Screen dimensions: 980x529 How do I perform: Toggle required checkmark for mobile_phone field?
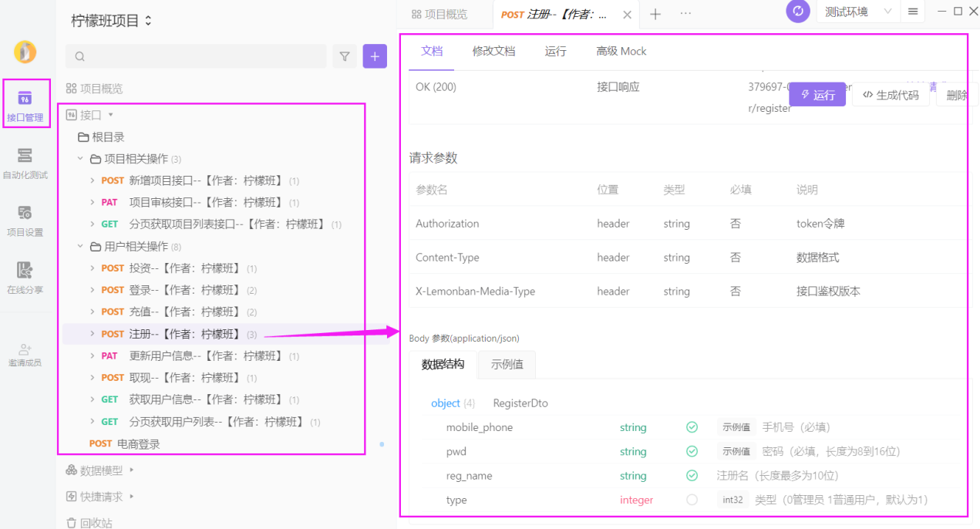pyautogui.click(x=692, y=427)
